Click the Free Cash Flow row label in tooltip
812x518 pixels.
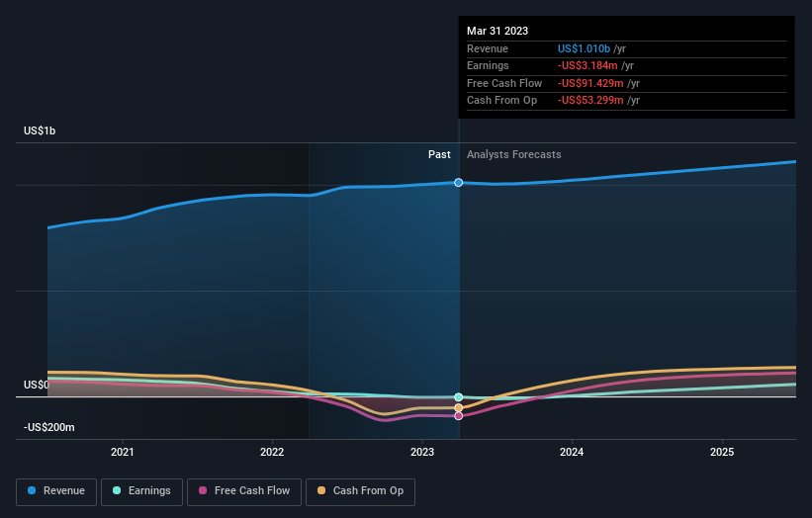coord(503,83)
